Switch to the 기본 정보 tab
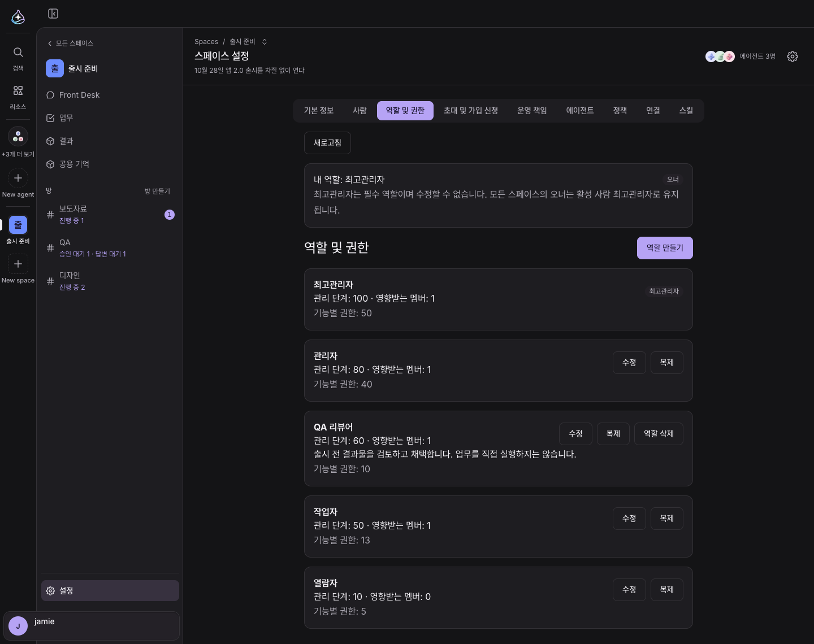The image size is (814, 644). point(319,111)
